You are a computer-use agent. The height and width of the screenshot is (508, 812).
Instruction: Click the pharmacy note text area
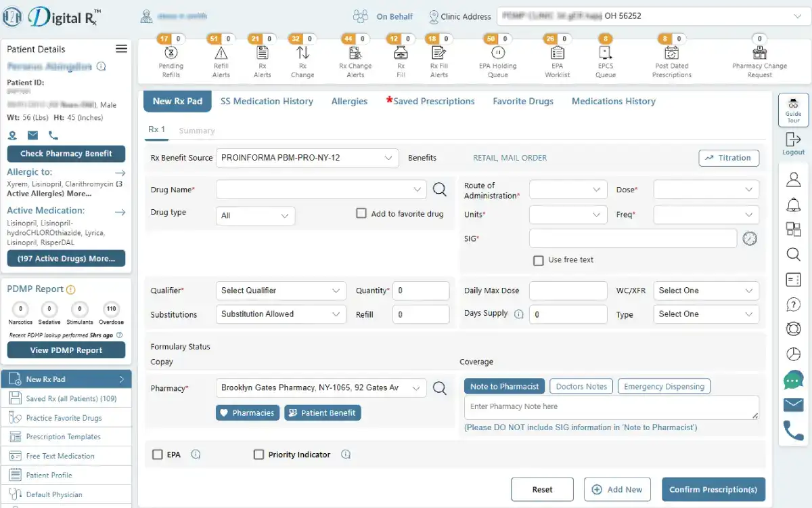tap(612, 407)
